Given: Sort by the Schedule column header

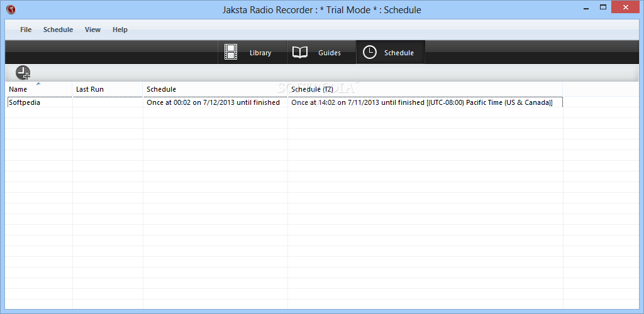Looking at the screenshot, I should [215, 89].
